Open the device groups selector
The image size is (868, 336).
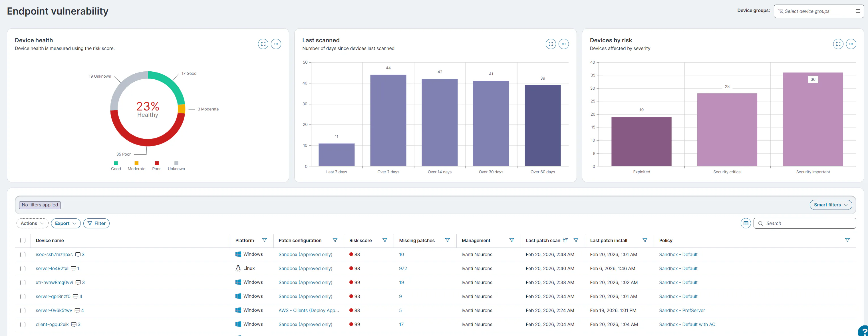819,11
